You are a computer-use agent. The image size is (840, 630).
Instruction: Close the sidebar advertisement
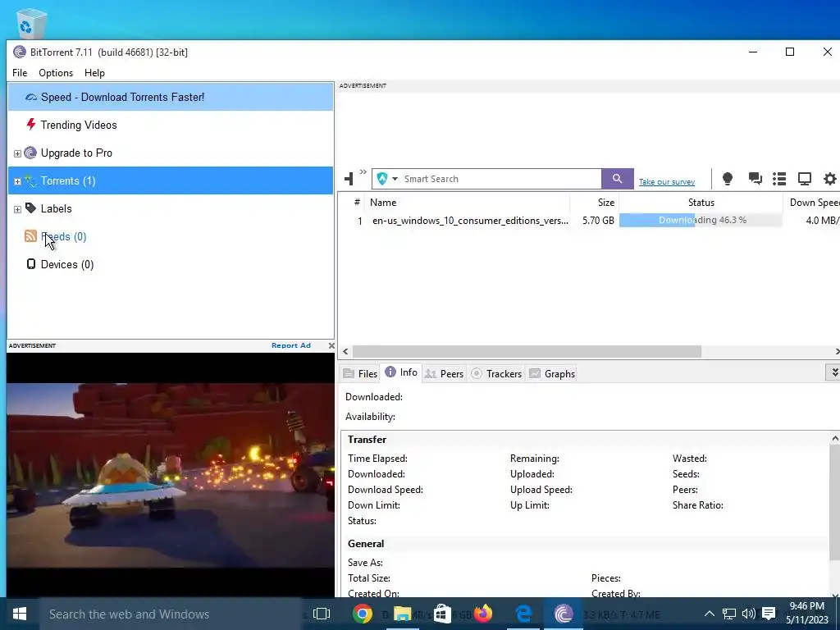pyautogui.click(x=331, y=345)
